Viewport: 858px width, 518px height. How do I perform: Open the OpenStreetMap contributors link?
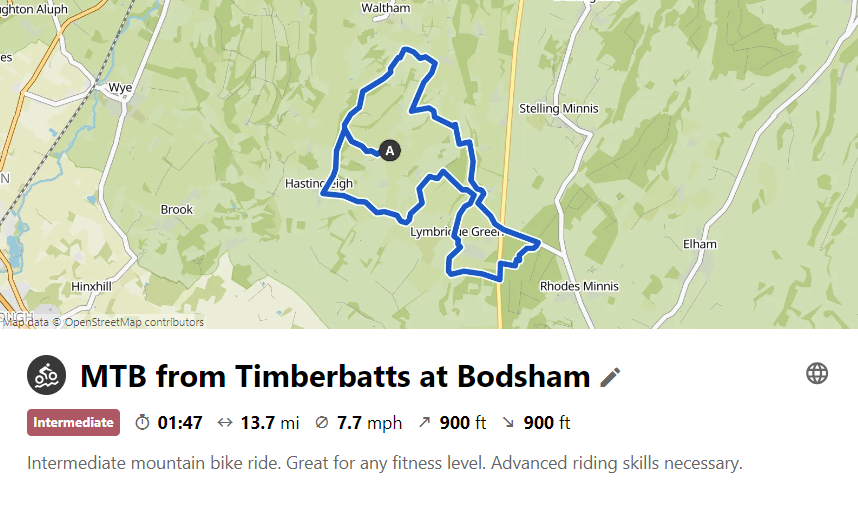tap(134, 322)
